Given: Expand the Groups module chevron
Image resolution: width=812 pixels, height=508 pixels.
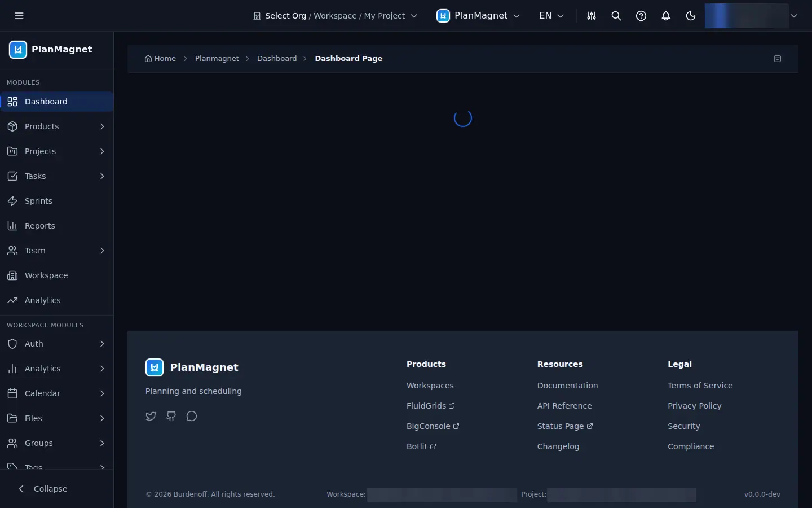Looking at the screenshot, I should click(102, 443).
